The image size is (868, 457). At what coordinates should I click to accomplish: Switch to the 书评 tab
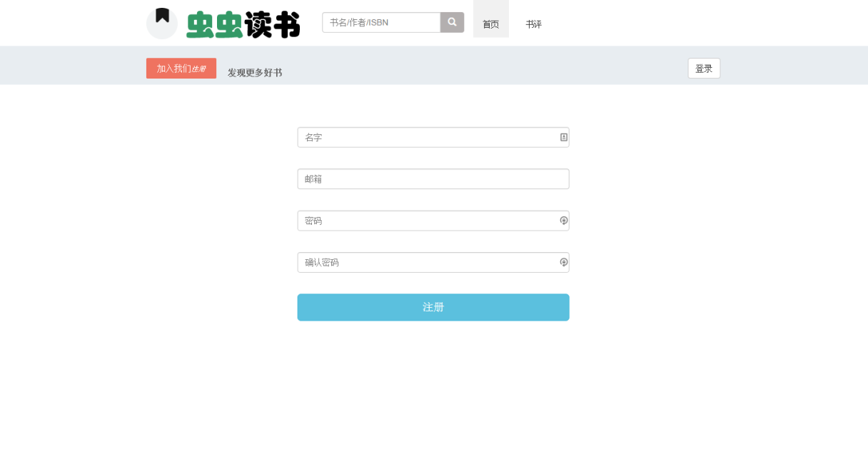click(x=533, y=24)
